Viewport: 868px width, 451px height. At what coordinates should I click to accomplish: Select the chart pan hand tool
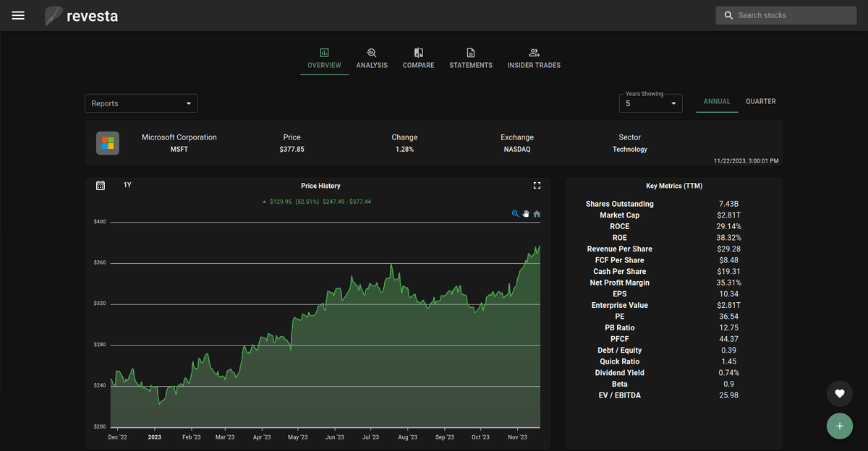(x=526, y=214)
